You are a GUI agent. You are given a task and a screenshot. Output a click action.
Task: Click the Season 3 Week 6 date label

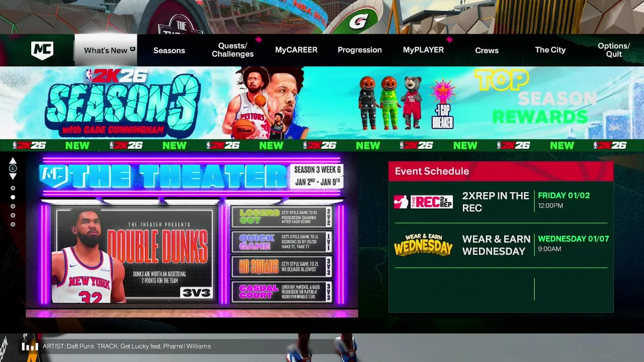317,176
